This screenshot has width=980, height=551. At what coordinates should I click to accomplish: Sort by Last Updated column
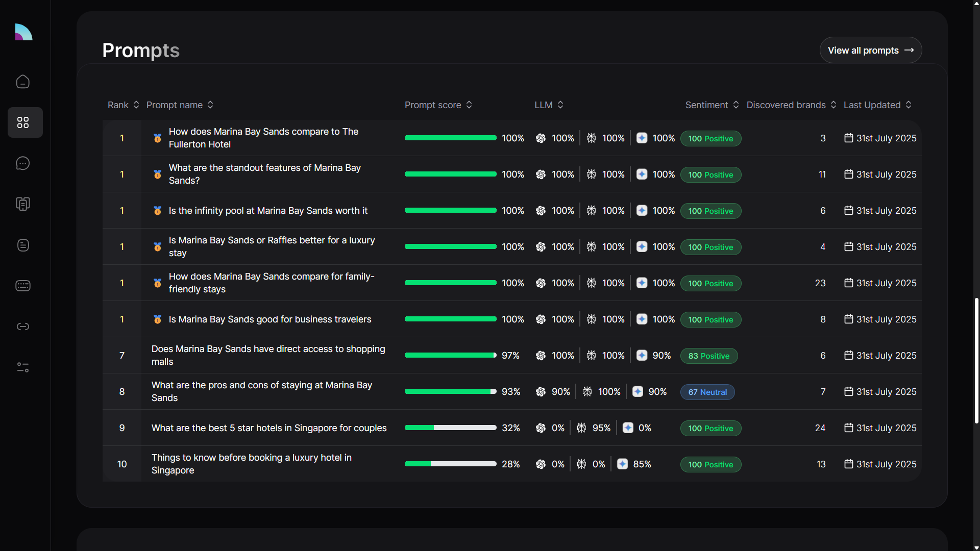click(877, 105)
